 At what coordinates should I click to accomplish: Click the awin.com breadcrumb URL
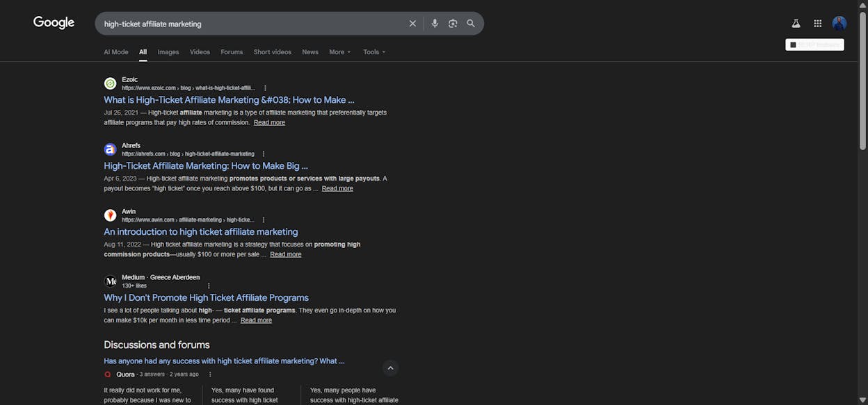[188, 220]
